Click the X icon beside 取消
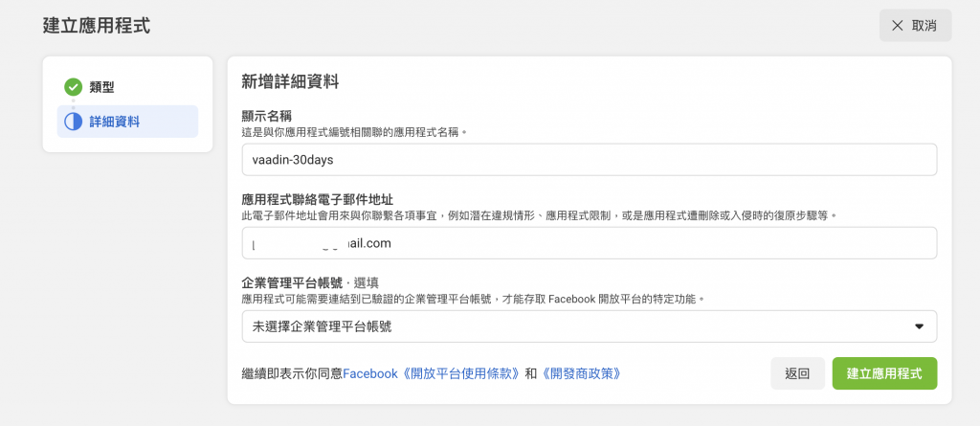The width and height of the screenshot is (980, 426). click(898, 26)
